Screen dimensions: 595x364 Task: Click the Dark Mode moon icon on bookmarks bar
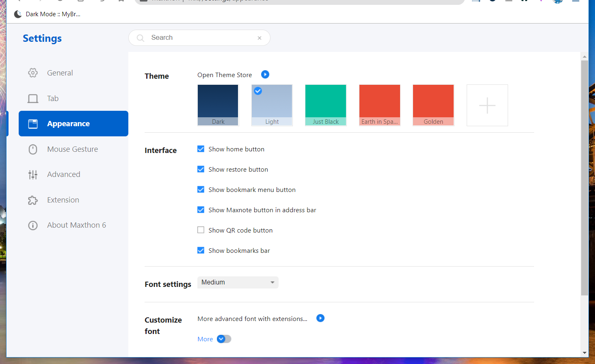click(x=17, y=14)
